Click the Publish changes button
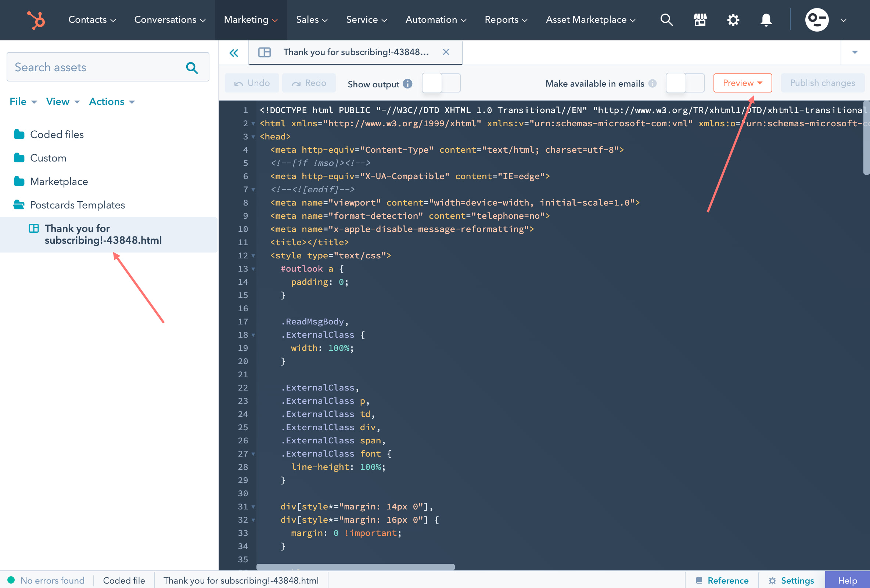This screenshot has width=870, height=588. (822, 83)
